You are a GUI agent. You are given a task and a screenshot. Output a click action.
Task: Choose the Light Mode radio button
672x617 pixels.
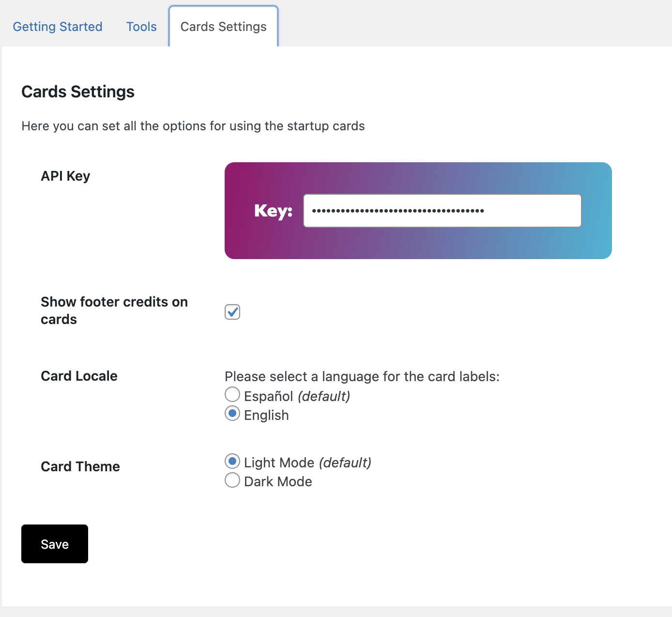tap(232, 461)
